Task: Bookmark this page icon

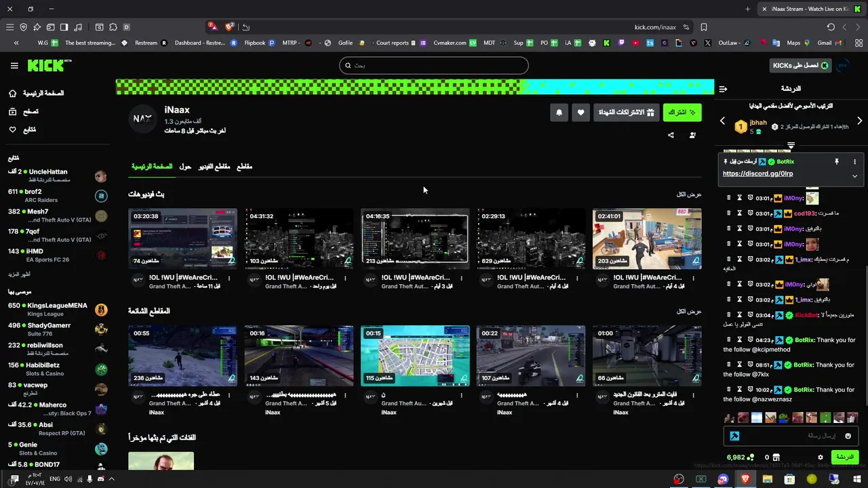Action: 704,27
